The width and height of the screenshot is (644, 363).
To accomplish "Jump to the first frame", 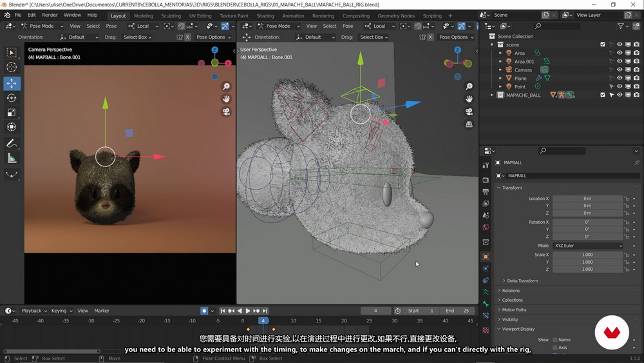I will [x=223, y=311].
